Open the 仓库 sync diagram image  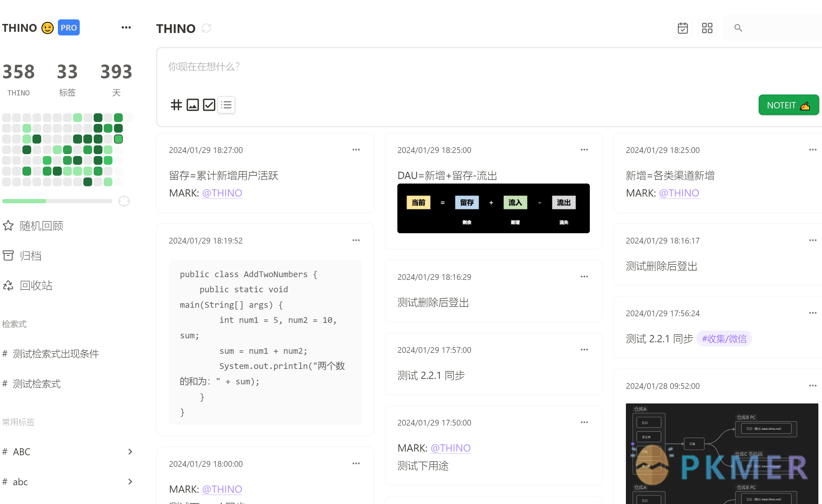coord(722,453)
